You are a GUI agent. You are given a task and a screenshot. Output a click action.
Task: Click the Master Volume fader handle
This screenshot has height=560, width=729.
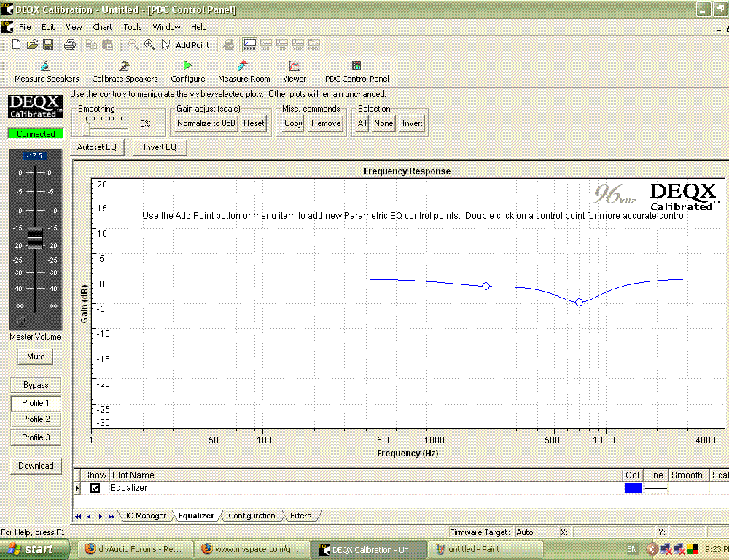click(35, 238)
